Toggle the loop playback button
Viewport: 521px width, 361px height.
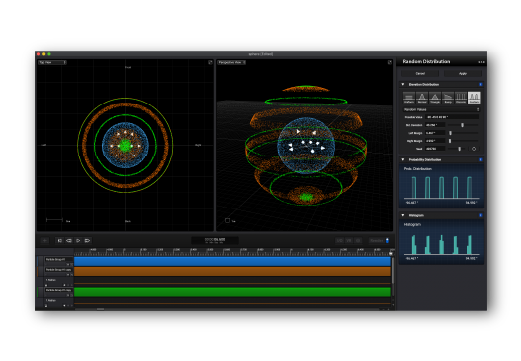point(69,240)
